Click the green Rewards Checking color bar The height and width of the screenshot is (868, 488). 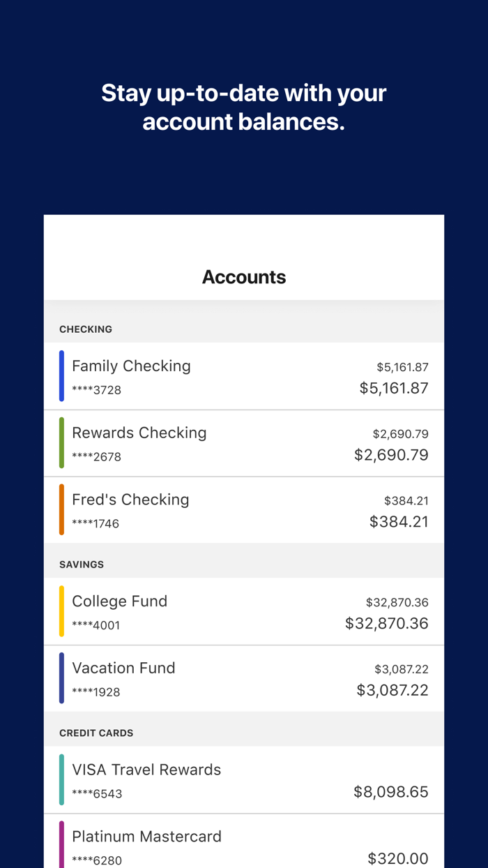pyautogui.click(x=61, y=443)
